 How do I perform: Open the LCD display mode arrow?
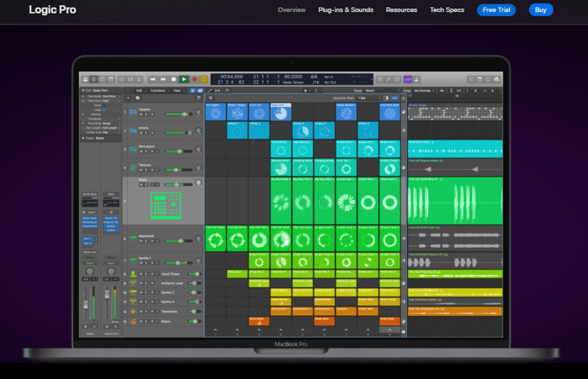(371, 79)
